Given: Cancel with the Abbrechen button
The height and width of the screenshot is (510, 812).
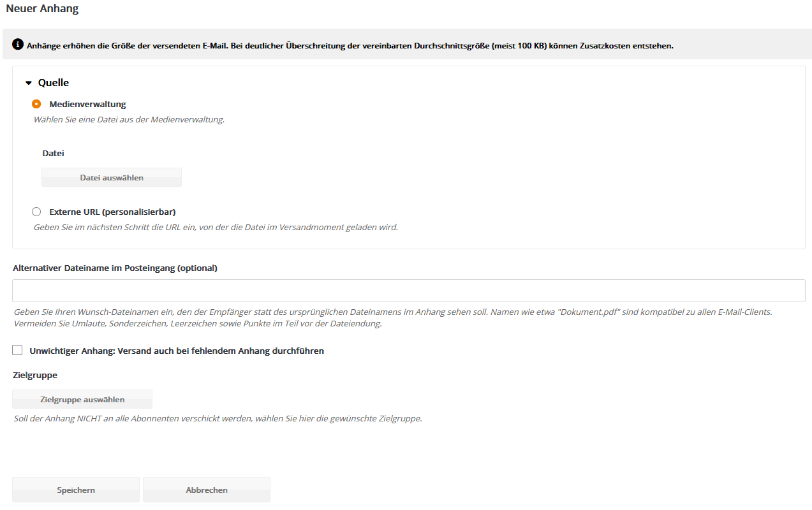Looking at the screenshot, I should [207, 490].
